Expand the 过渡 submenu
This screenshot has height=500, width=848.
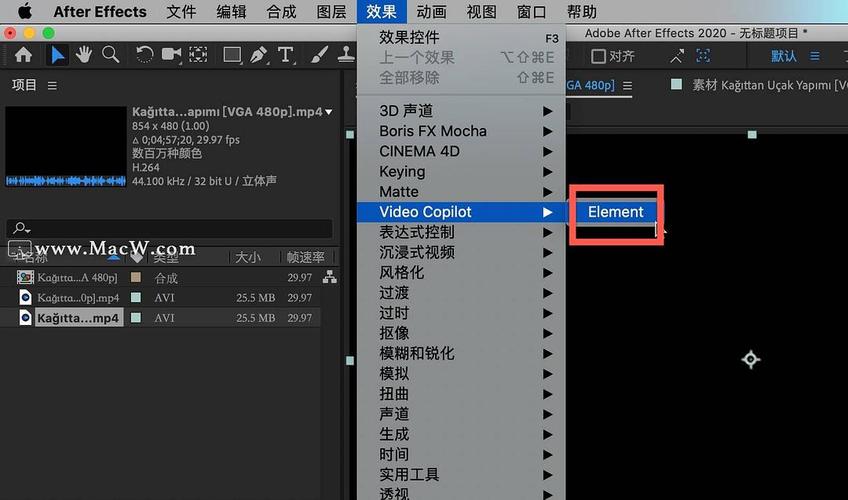point(461,293)
